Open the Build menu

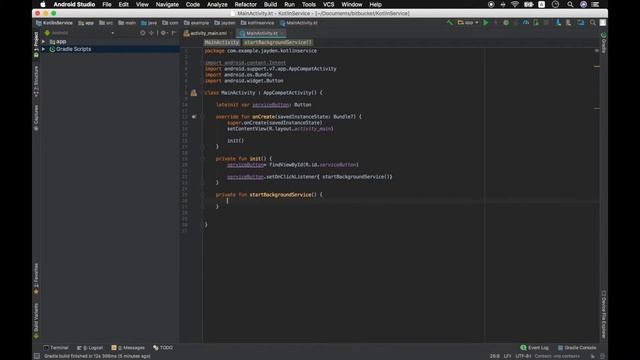pos(270,4)
